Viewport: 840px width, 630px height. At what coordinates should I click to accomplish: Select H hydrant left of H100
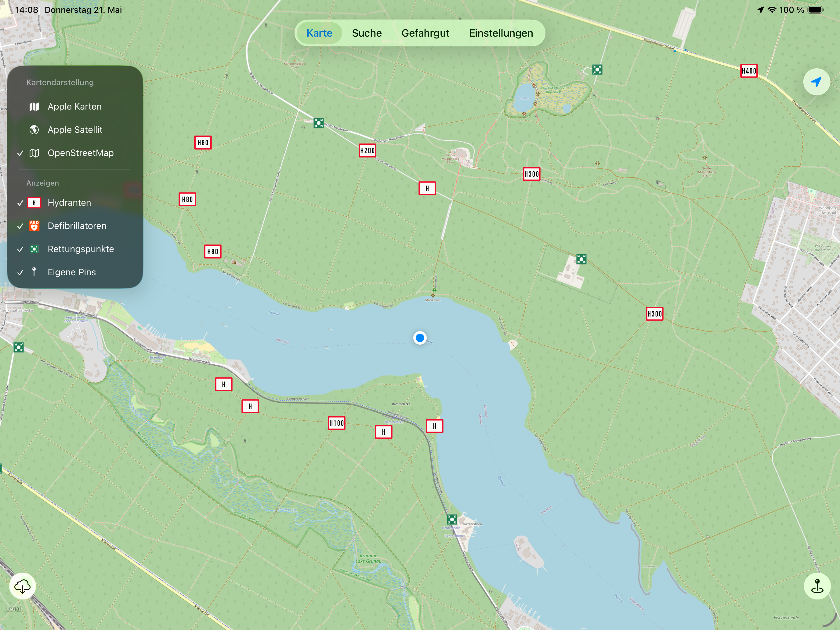click(250, 406)
